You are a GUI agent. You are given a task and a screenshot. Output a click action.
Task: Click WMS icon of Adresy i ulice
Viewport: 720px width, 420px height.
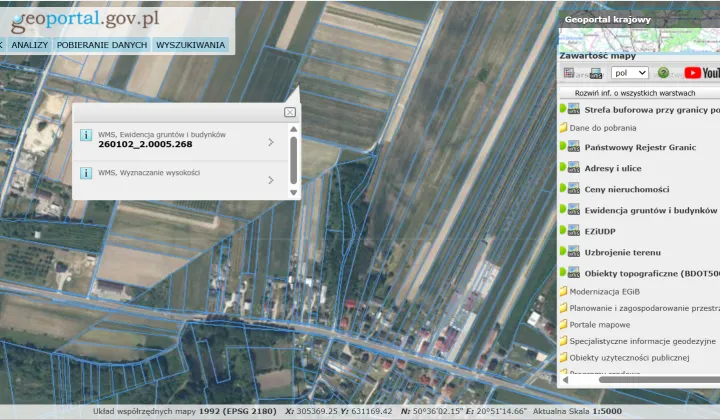click(x=574, y=168)
